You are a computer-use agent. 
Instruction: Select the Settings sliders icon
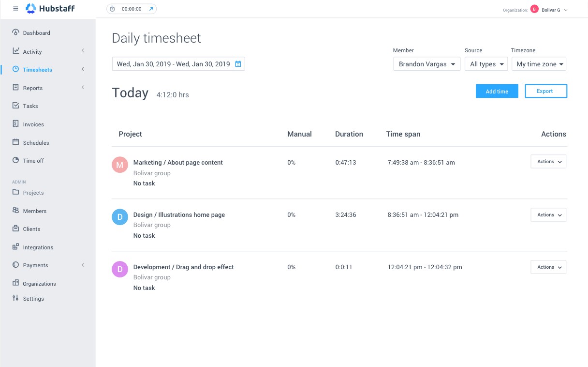pyautogui.click(x=15, y=299)
